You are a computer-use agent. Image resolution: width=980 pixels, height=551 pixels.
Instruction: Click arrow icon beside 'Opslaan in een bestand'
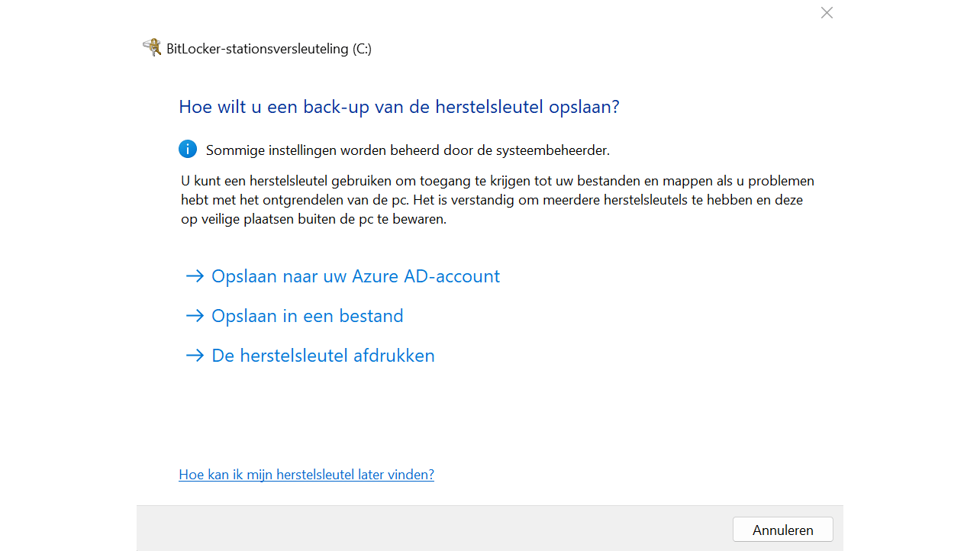(195, 316)
